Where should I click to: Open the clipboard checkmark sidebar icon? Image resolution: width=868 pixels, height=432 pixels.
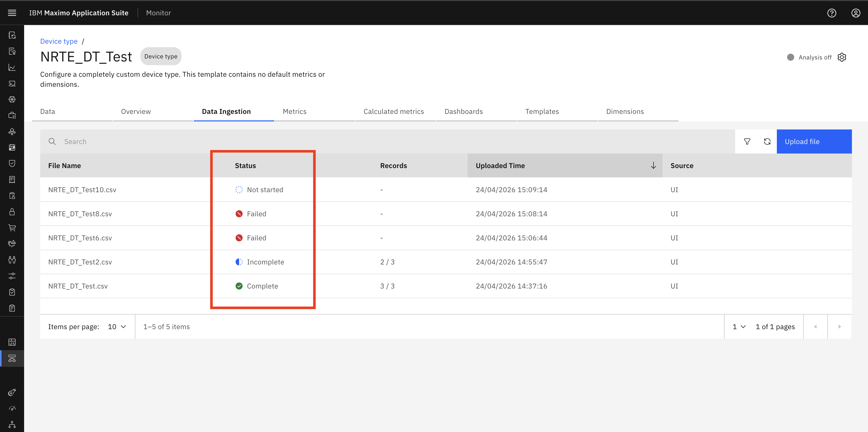[x=12, y=292]
